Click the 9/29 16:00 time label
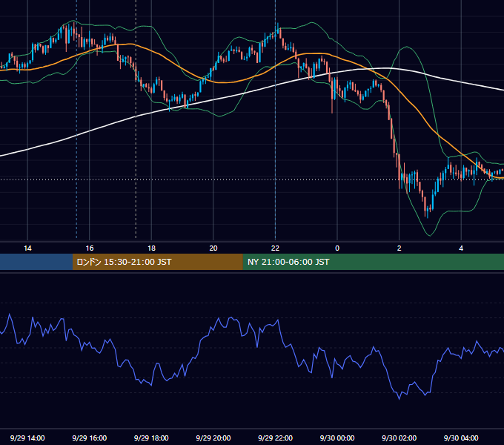The width and height of the screenshot is (504, 445). 90,438
